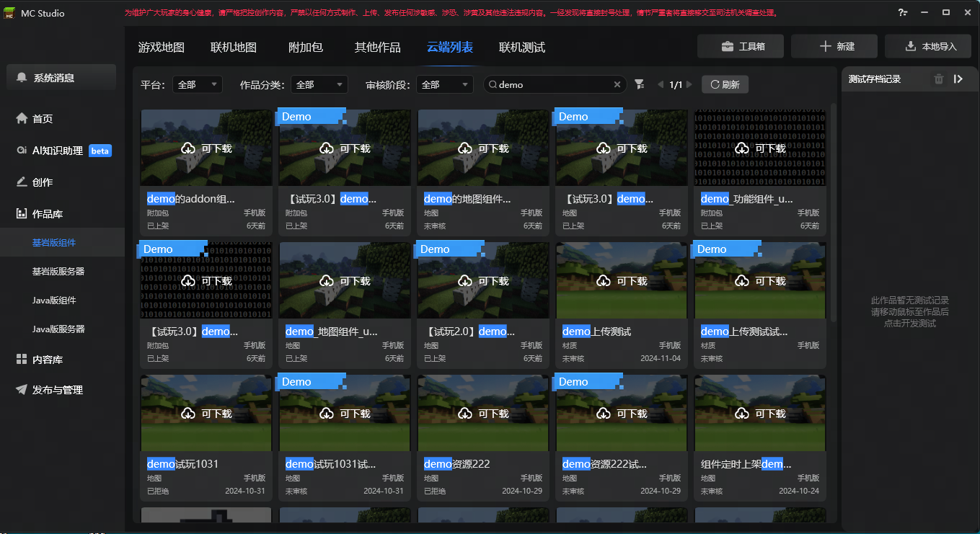Open the 工具箱 toolbox button
Image resolution: width=980 pixels, height=534 pixels.
point(741,46)
